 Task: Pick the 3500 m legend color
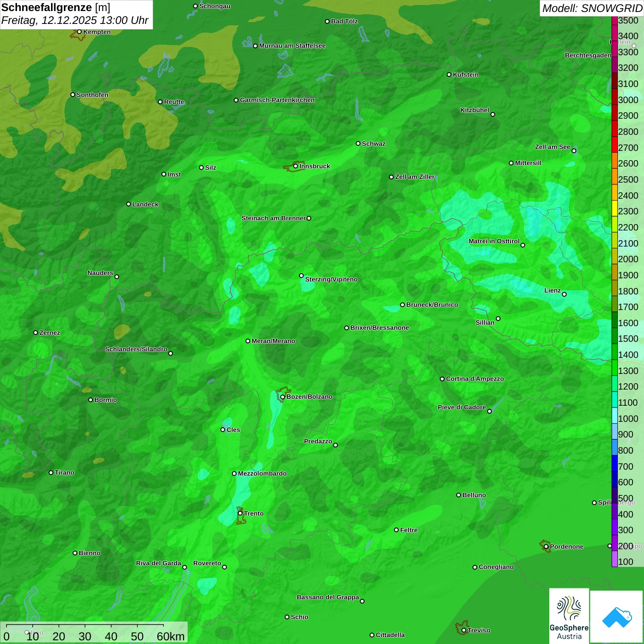(x=615, y=20)
